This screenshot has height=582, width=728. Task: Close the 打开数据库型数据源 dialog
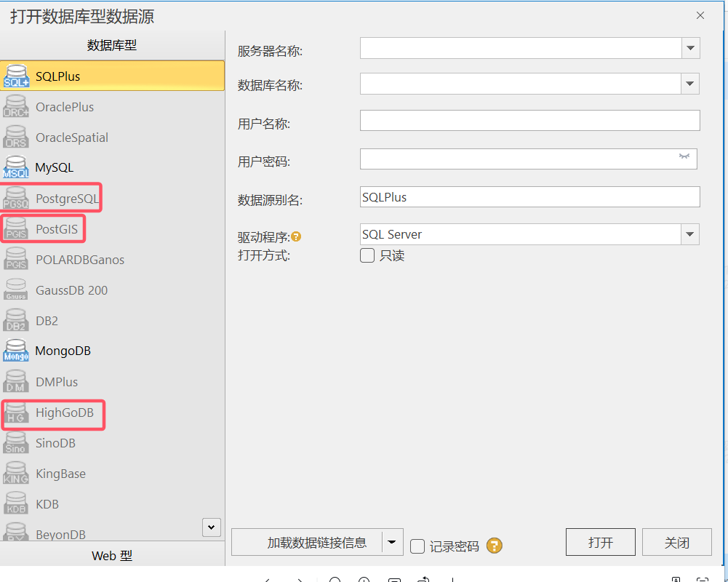coord(700,16)
